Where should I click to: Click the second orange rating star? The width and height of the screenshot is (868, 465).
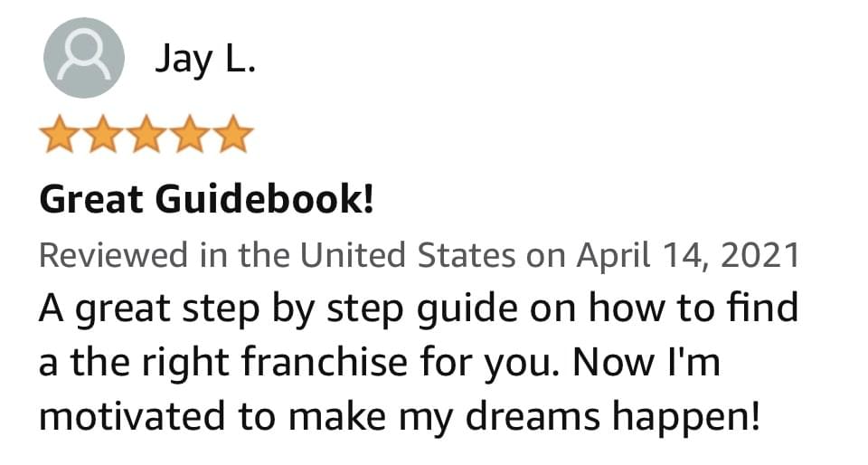(x=103, y=133)
